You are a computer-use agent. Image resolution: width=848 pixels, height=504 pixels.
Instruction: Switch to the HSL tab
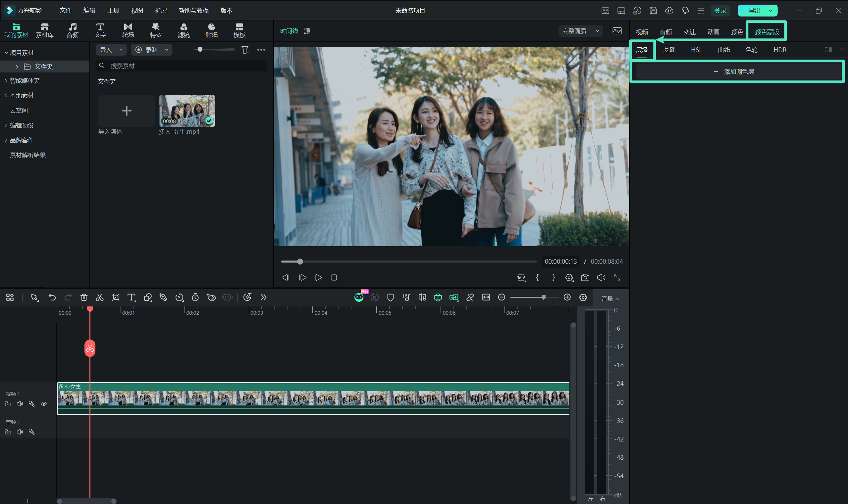(696, 50)
